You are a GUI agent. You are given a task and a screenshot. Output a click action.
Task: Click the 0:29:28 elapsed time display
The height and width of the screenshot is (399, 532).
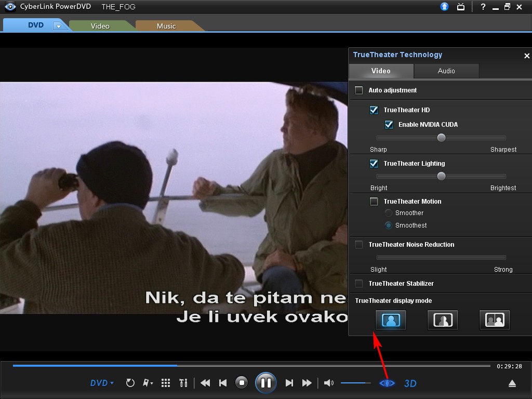509,366
